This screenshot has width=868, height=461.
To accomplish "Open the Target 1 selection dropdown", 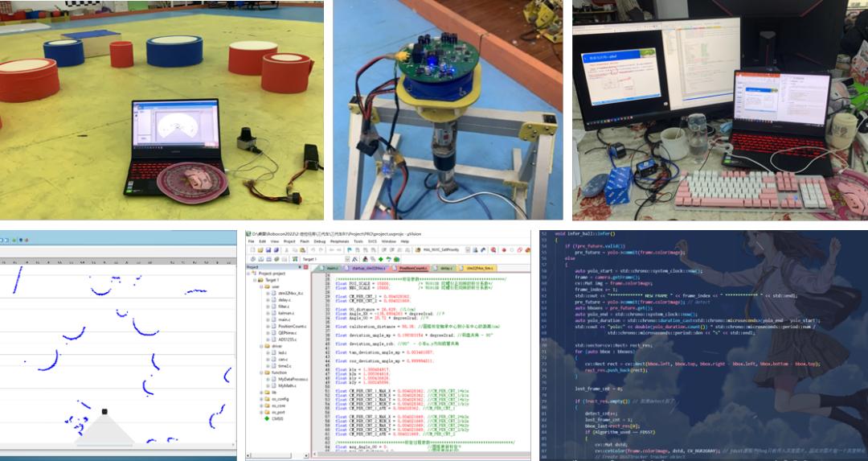I will 346,259.
